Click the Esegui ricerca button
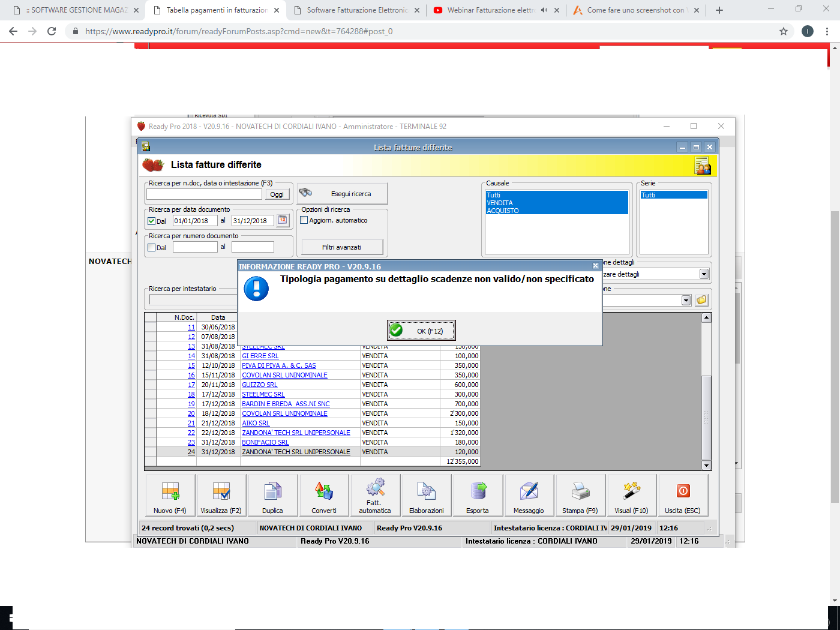Viewport: 840px width, 630px height. 343,194
